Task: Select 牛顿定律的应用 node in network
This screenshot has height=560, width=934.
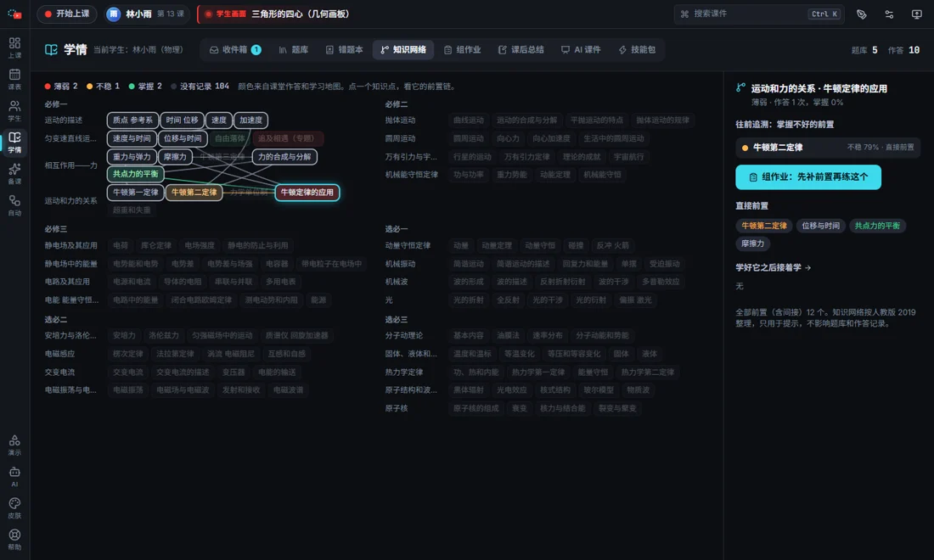Action: (307, 193)
